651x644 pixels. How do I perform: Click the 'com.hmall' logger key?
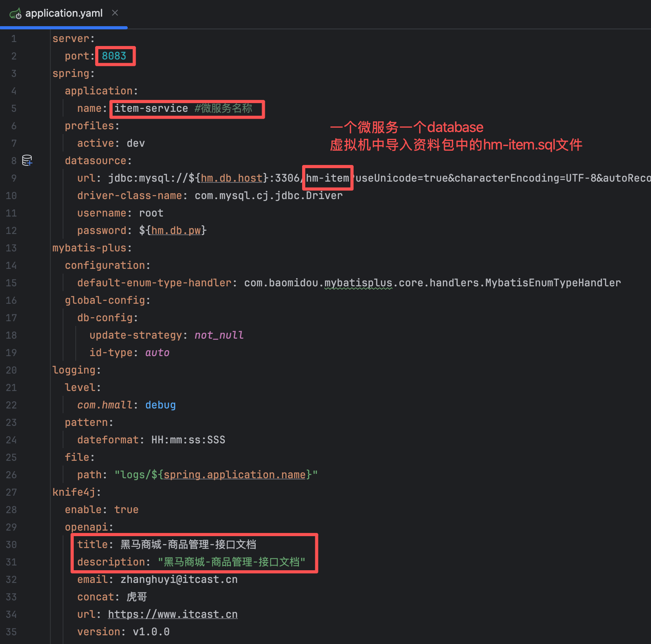pyautogui.click(x=105, y=405)
